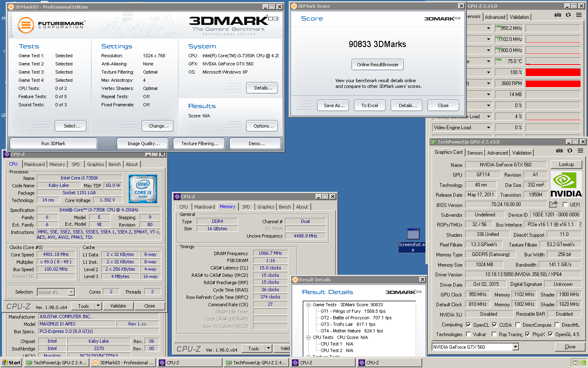Click the 3DMark03 title bar icon
This screenshot has width=588, height=368.
coord(11,7)
